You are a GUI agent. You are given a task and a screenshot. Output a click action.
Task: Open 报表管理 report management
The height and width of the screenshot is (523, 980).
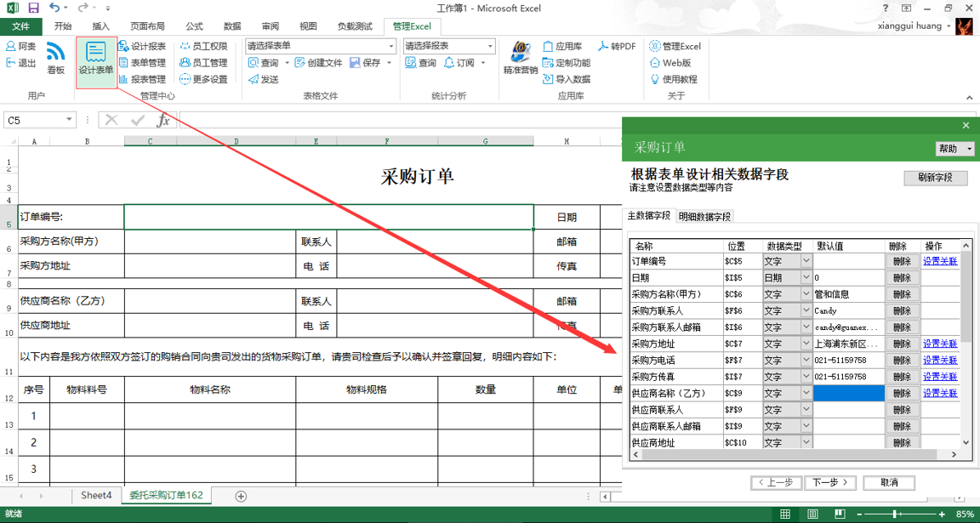click(x=143, y=79)
